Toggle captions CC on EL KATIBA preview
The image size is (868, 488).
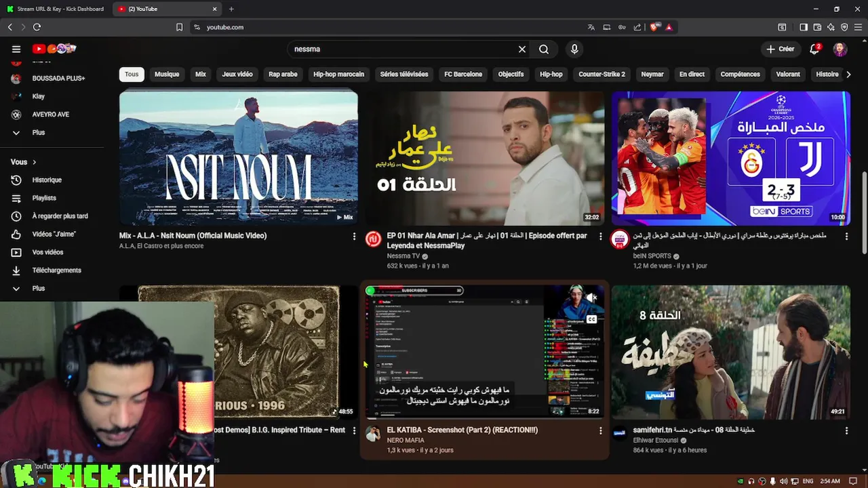[x=591, y=319]
